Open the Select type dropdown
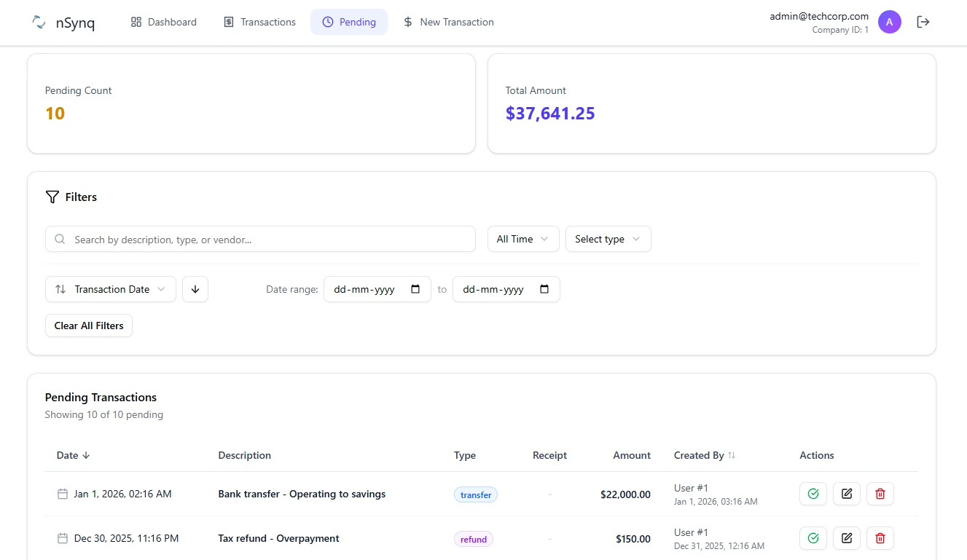Viewport: 967px width, 560px height. 608,239
